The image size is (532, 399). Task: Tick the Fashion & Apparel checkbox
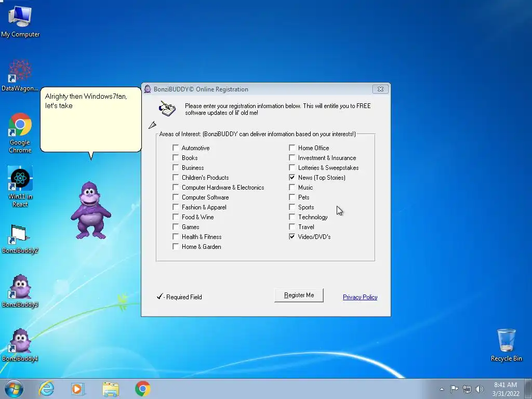[x=176, y=207]
